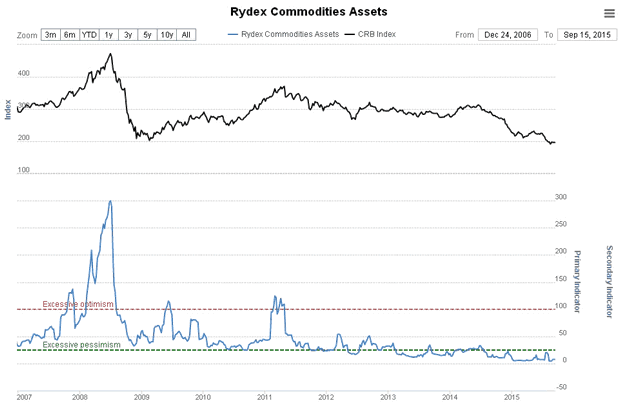
Task: Choose the 1y zoom range
Action: pos(109,35)
